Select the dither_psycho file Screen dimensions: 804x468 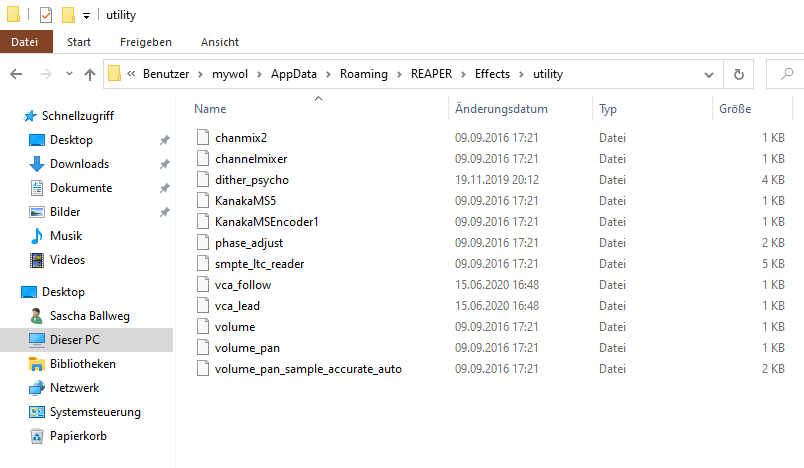pos(251,180)
